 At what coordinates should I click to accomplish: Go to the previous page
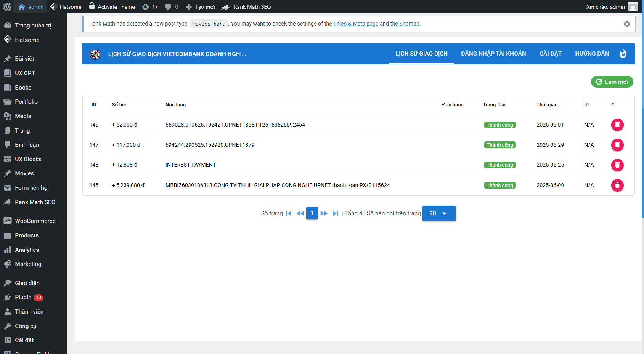pos(300,213)
